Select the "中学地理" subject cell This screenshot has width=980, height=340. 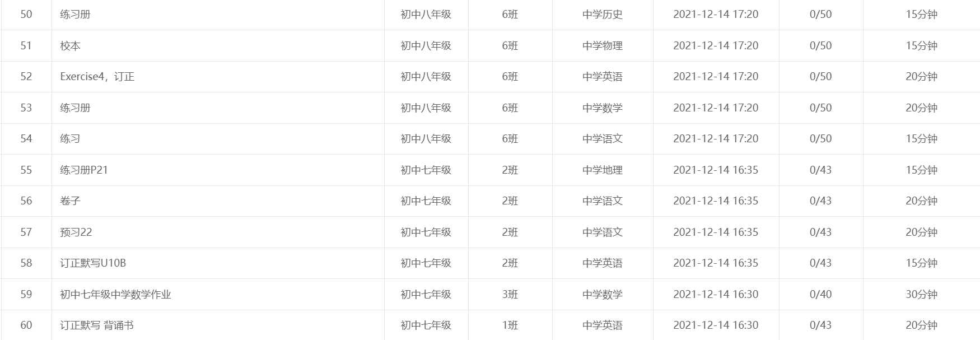click(603, 170)
